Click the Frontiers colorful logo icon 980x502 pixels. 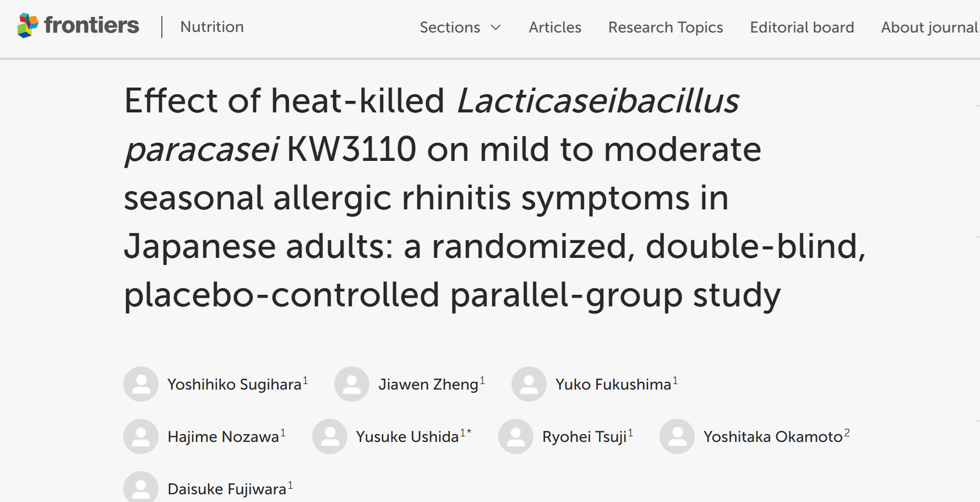(x=28, y=26)
